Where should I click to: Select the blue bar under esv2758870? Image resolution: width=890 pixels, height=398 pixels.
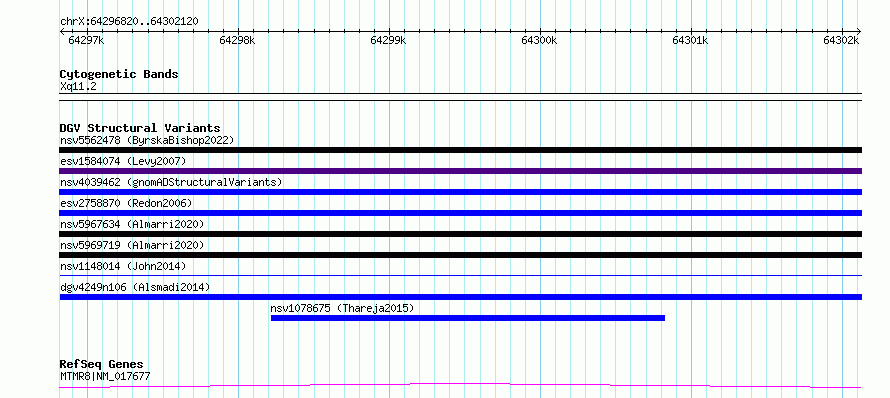tap(460, 213)
